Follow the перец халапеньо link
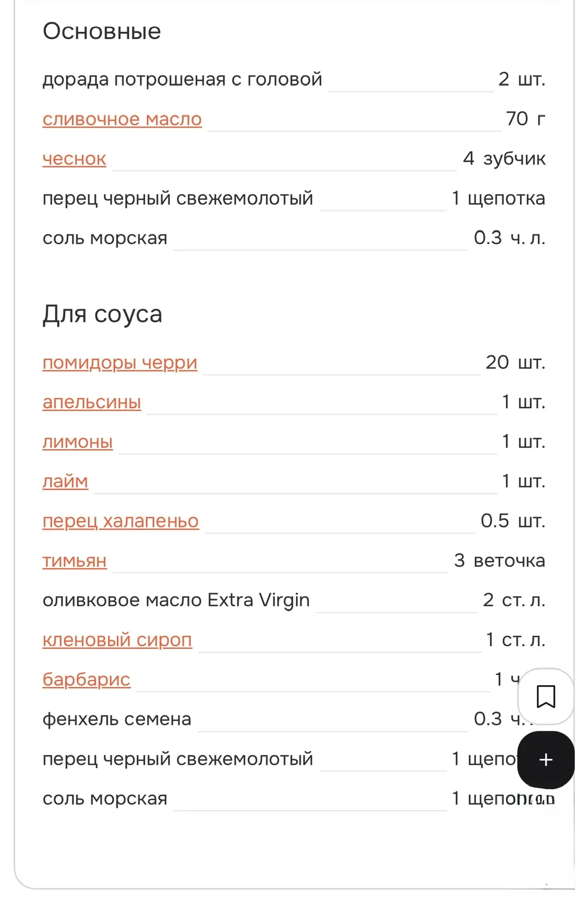Image resolution: width=588 pixels, height=901 pixels. point(121,521)
